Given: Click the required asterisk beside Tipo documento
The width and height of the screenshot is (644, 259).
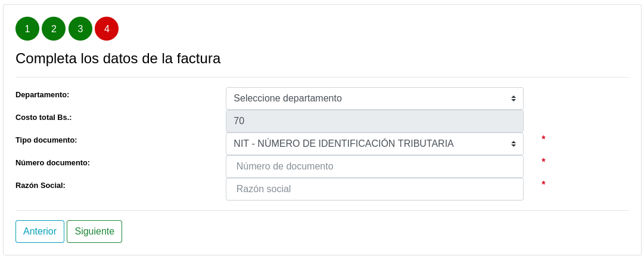Looking at the screenshot, I should pyautogui.click(x=543, y=140).
